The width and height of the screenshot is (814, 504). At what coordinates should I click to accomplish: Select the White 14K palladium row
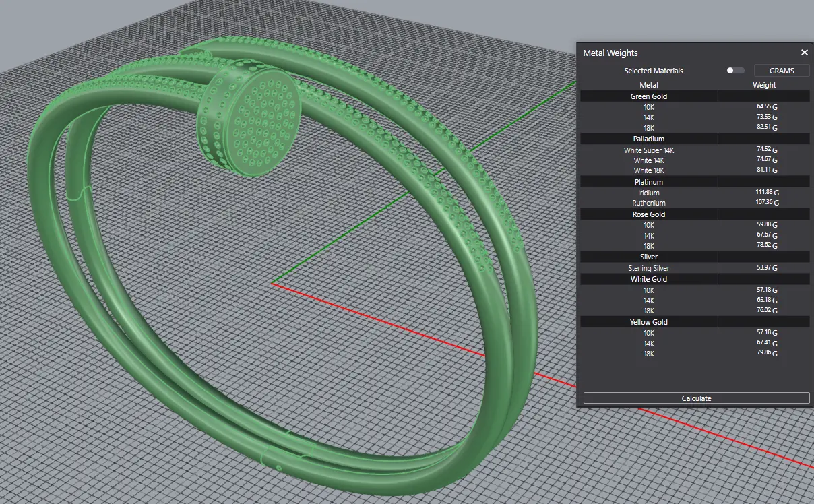click(695, 160)
